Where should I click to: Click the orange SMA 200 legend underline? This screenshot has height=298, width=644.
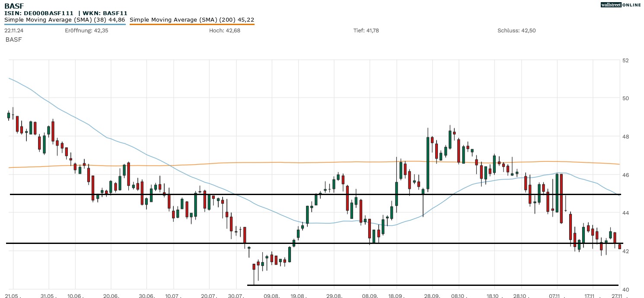pyautogui.click(x=191, y=24)
